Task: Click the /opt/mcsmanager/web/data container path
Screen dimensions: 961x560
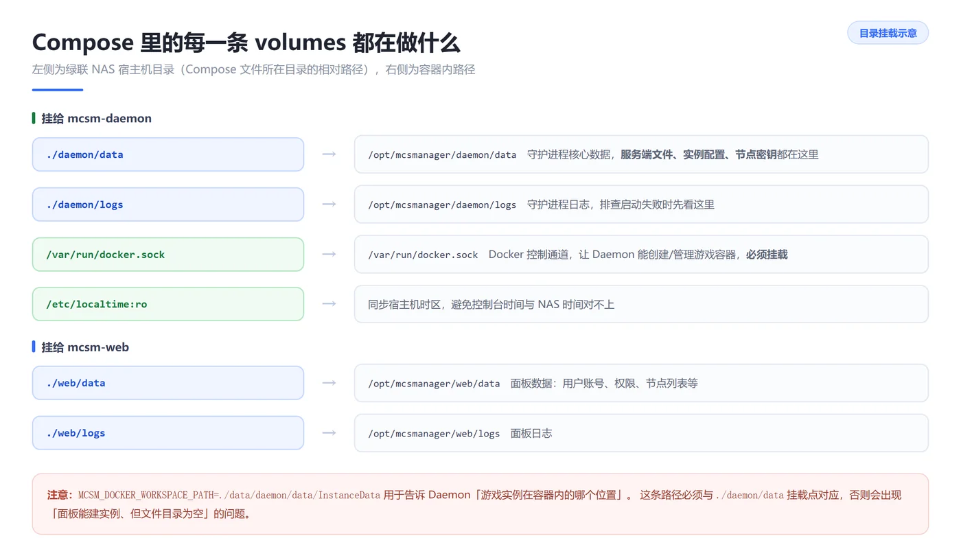Action: [434, 384]
